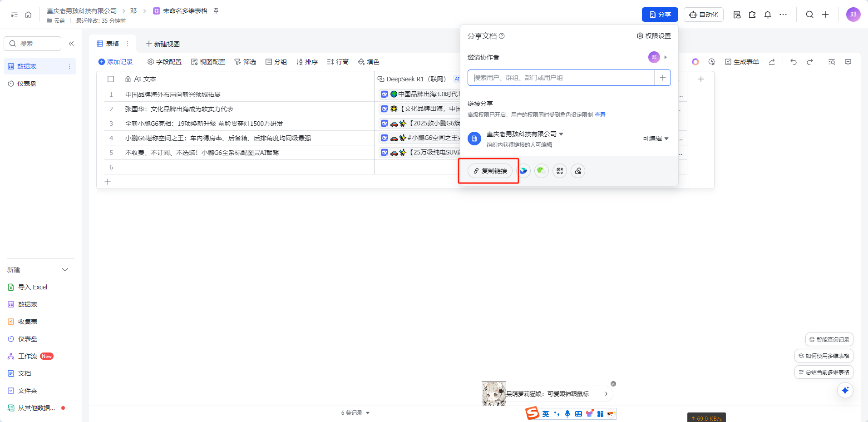
Task: Open the comments icon in toolbar
Action: coord(848,62)
